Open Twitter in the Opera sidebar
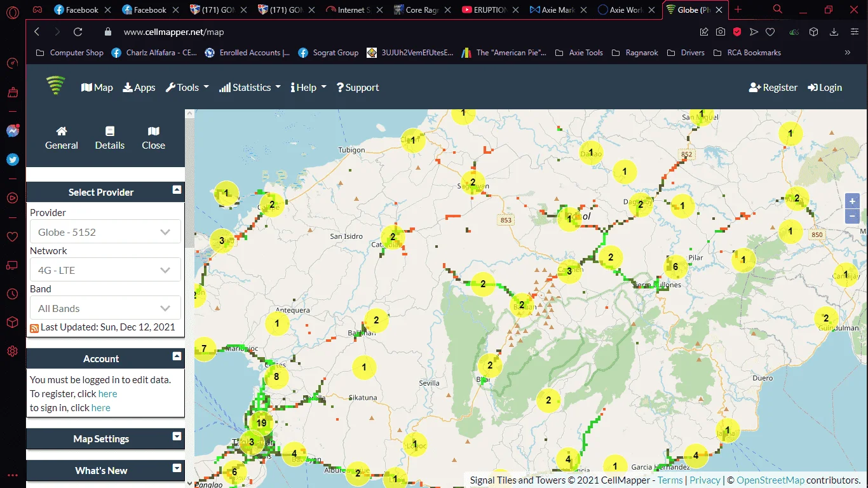868x488 pixels. pos(12,159)
